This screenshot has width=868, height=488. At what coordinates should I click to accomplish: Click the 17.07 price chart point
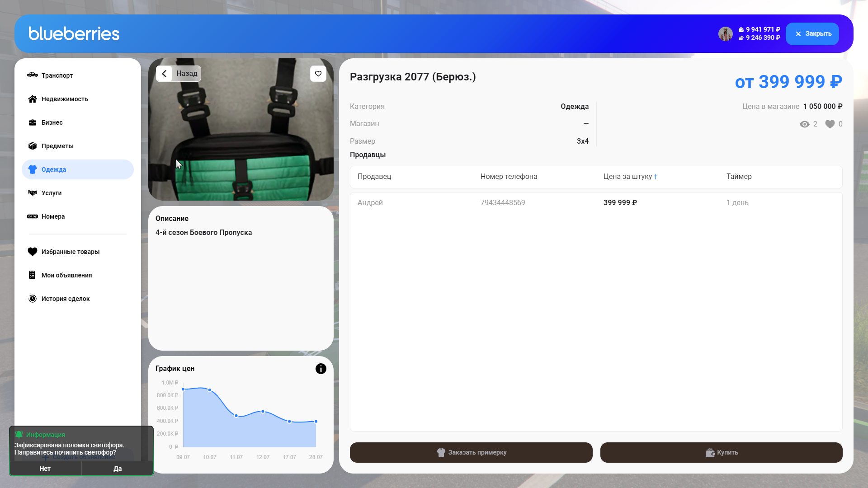click(x=289, y=422)
